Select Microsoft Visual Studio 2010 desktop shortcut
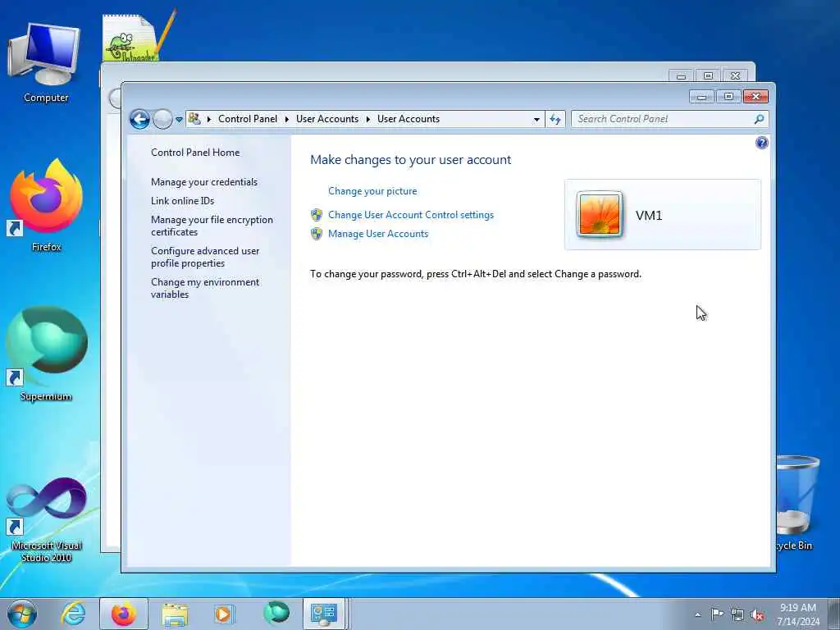Image resolution: width=840 pixels, height=630 pixels. click(x=46, y=519)
